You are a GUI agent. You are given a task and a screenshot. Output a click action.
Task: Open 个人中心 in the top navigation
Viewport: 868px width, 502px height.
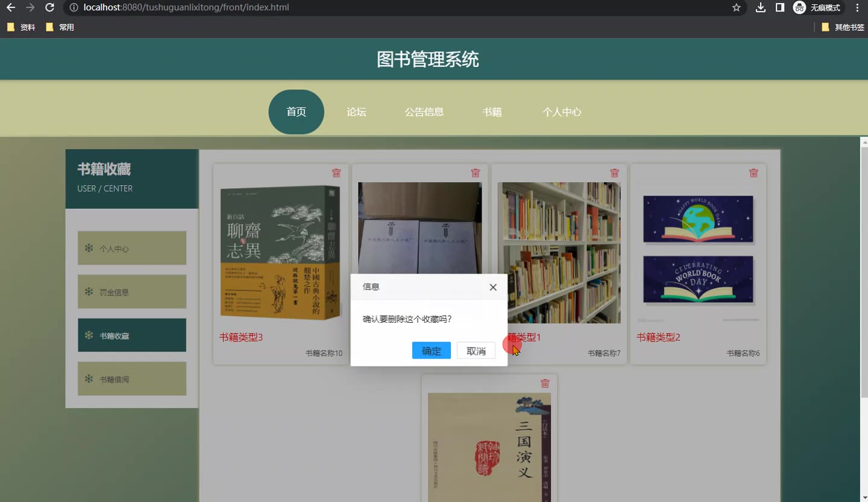(562, 112)
